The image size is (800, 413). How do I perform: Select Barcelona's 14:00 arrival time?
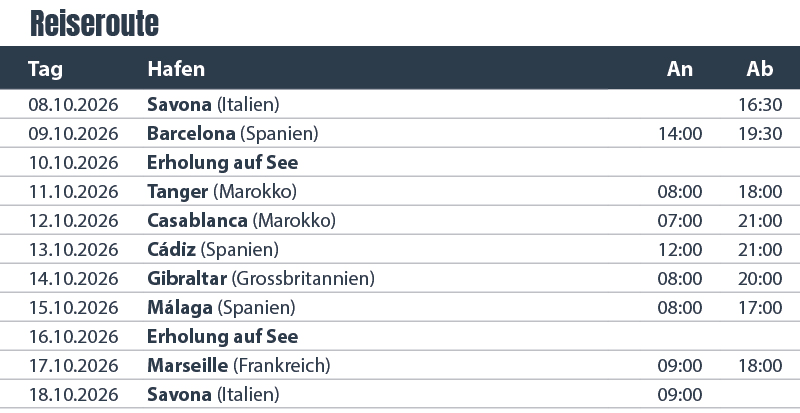pos(680,133)
